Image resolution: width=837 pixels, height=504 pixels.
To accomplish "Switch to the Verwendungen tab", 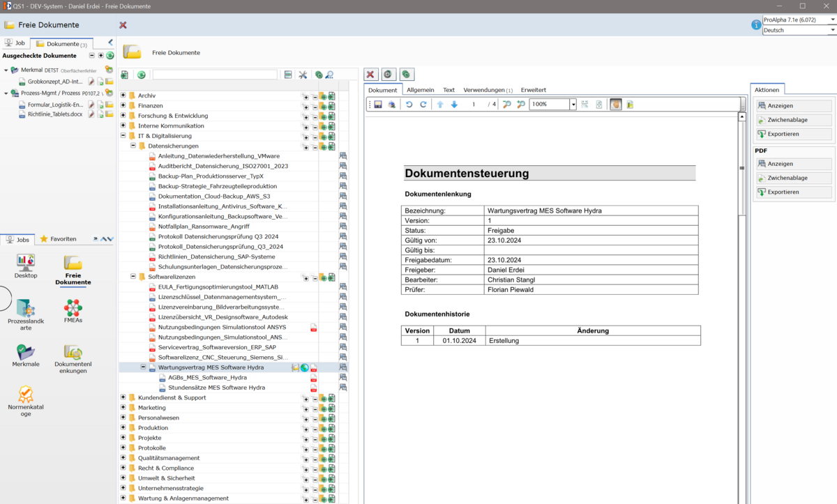I will (488, 90).
